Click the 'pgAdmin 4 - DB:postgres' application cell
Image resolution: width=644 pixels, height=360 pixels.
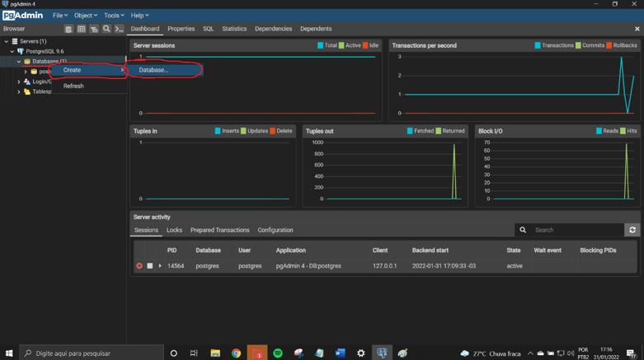point(308,266)
